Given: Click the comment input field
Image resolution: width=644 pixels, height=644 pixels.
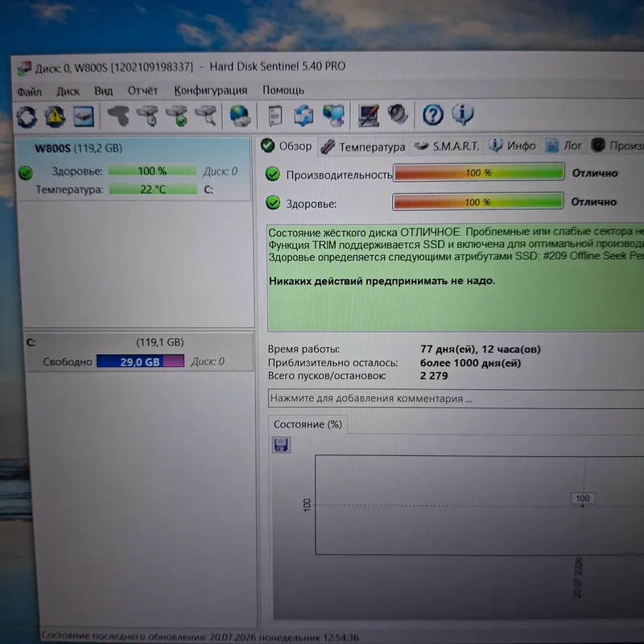Looking at the screenshot, I should tap(456, 398).
